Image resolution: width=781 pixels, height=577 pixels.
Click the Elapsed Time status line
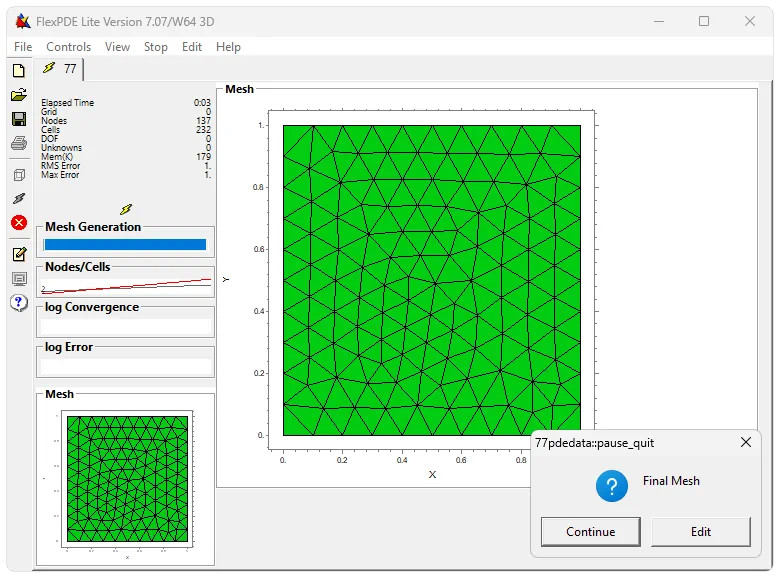point(126,103)
